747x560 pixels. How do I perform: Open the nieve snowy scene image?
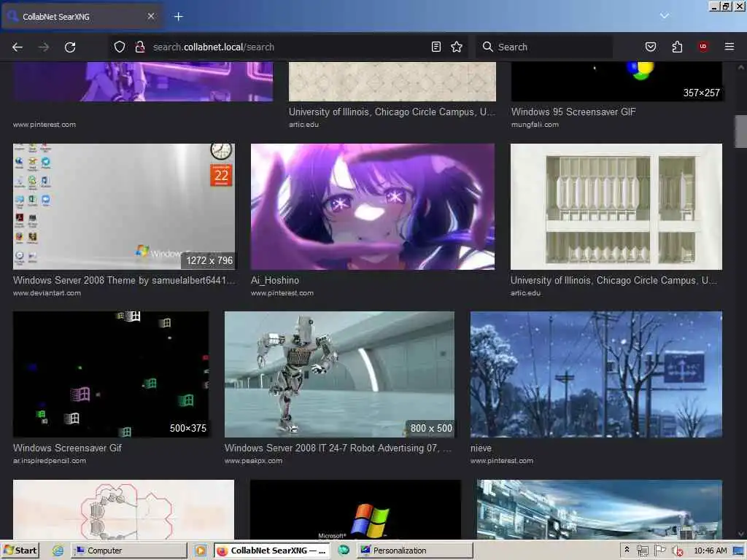[x=596, y=374]
